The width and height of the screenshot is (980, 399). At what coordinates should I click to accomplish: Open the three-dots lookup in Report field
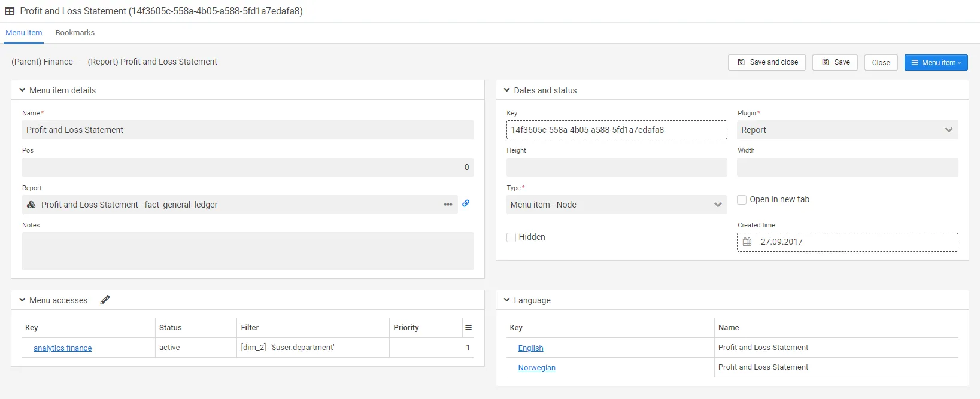448,205
